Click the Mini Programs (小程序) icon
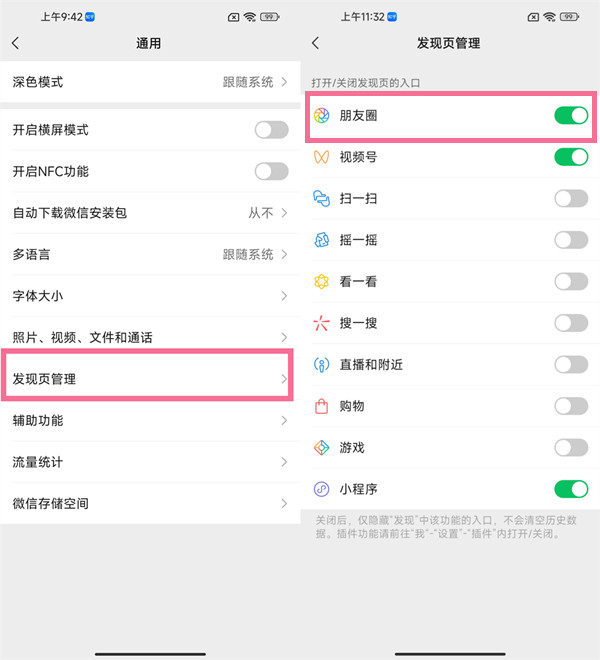 pos(322,489)
